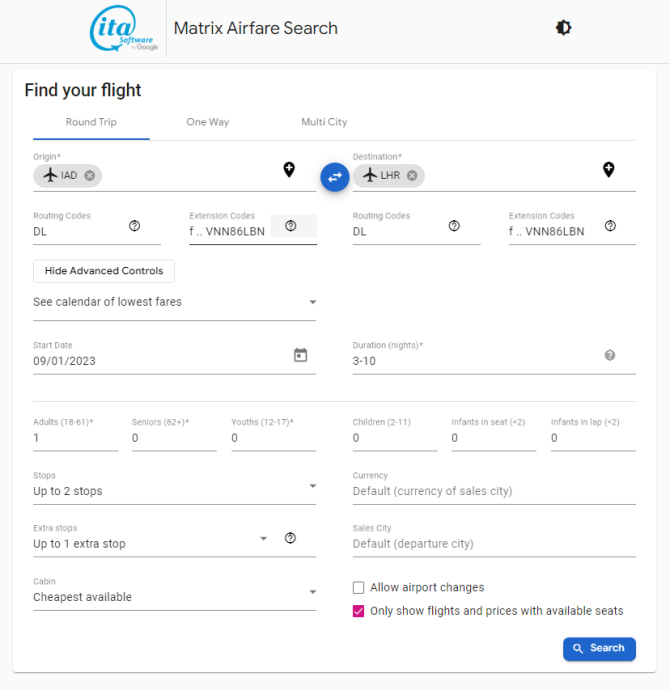Switch to the Multi City tab
The width and height of the screenshot is (670, 690).
pyautogui.click(x=324, y=122)
